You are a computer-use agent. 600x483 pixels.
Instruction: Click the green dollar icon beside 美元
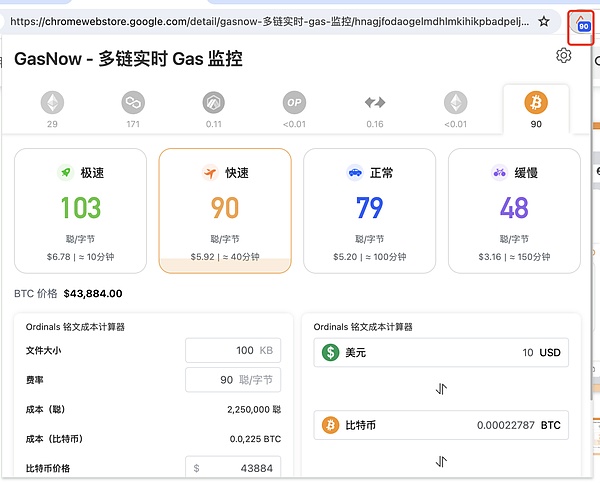click(330, 352)
